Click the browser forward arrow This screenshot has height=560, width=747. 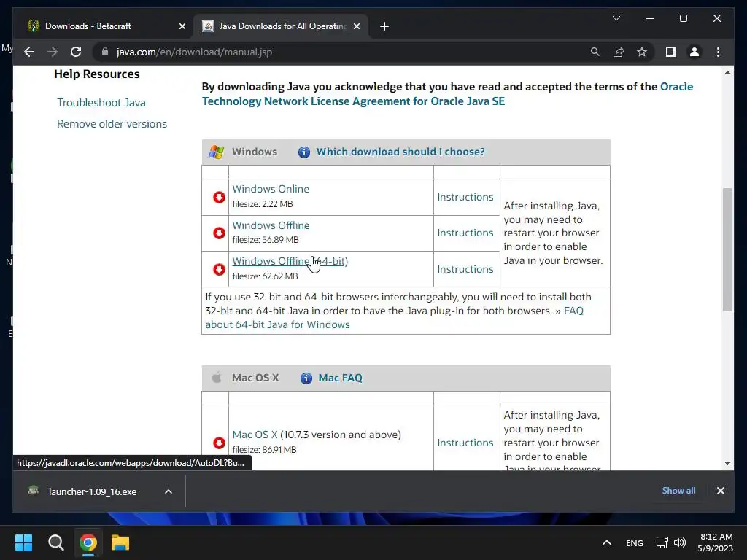(x=53, y=52)
